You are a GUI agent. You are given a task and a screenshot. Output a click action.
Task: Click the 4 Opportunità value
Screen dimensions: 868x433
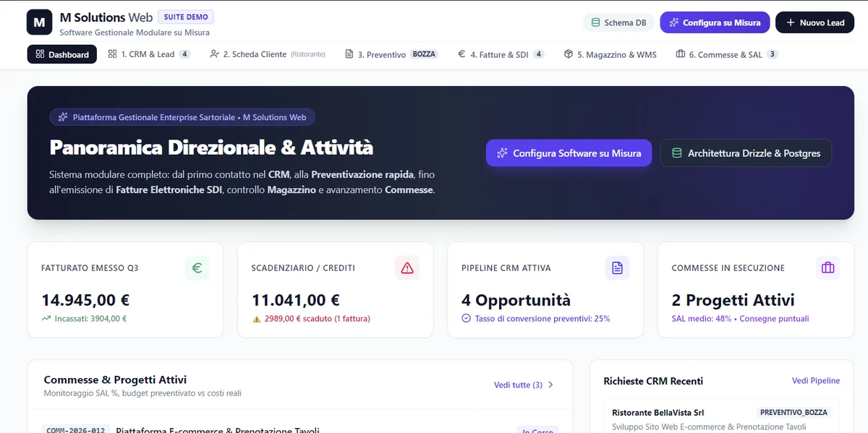(x=516, y=300)
